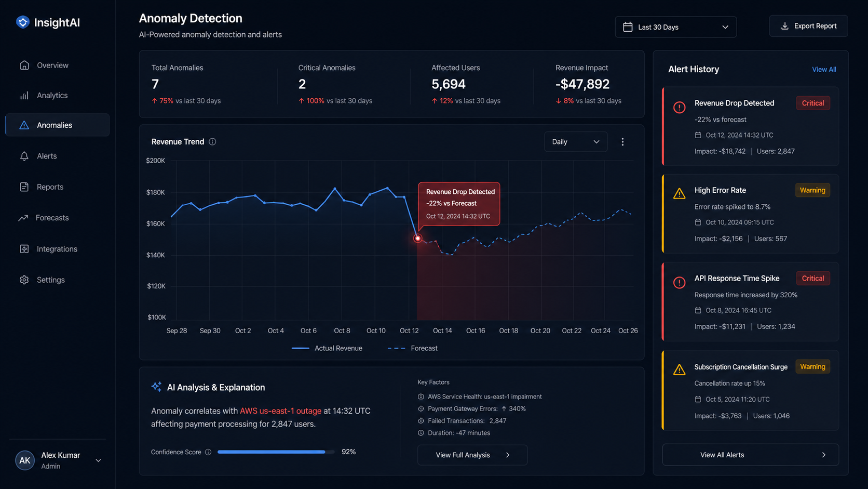Click the Integrations icon in sidebar
The height and width of the screenshot is (489, 868).
[x=24, y=249]
